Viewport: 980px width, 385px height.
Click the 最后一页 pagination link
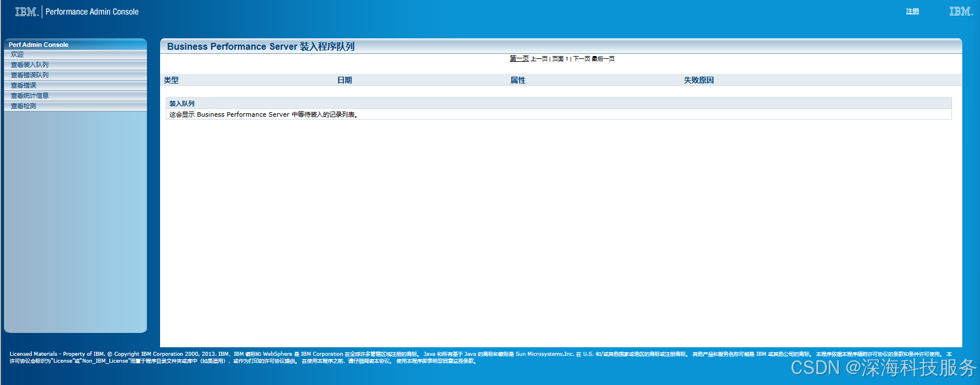(x=603, y=58)
